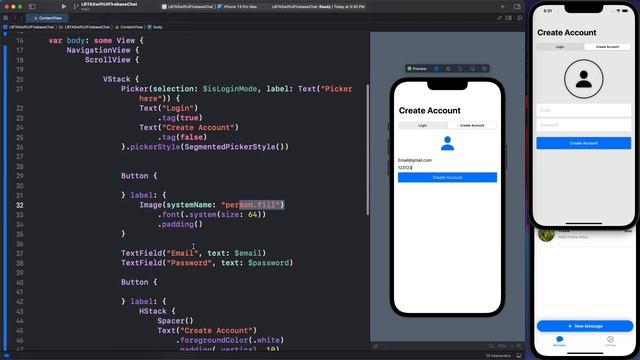Image resolution: width=640 pixels, height=360 pixels.
Task: Click "$email" binding in TextField line
Action: coord(248,253)
